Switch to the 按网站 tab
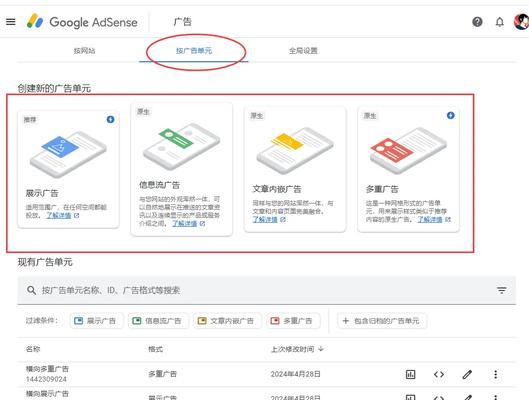Screen dimensions: 529x400 click(84, 51)
